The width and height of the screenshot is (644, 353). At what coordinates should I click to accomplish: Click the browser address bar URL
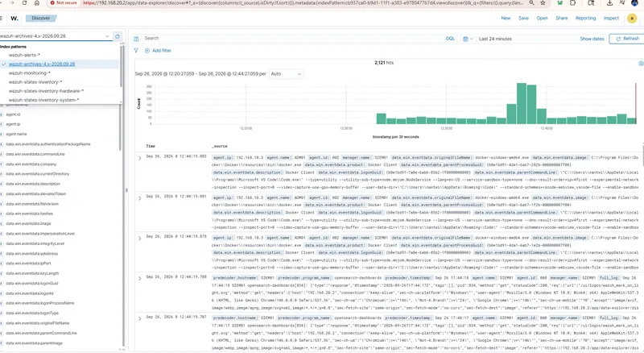pyautogui.click(x=303, y=3)
